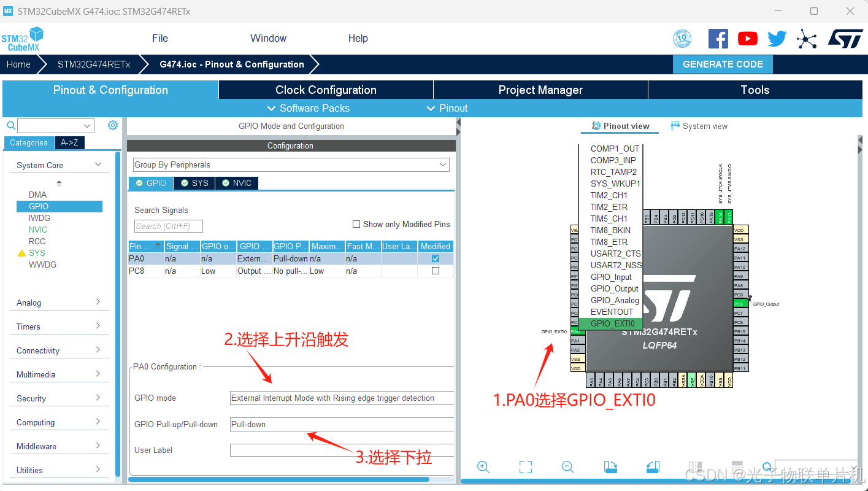Open the Pinout dropdown menu
This screenshot has height=491, width=868.
(447, 108)
